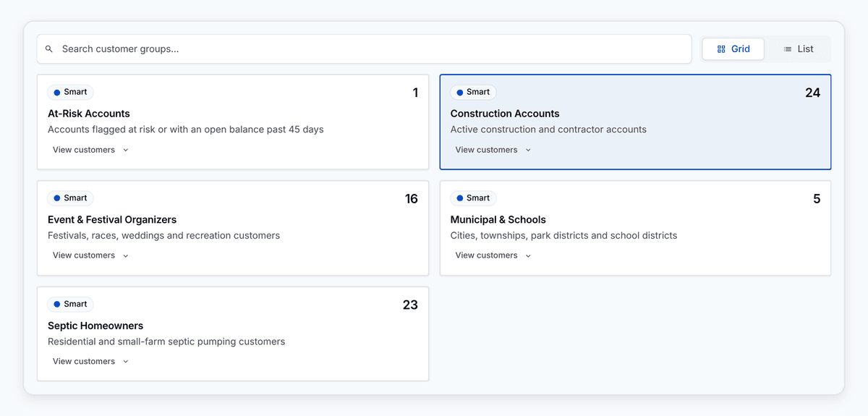Click Smart badge on Municipal & Schools card
868x416 pixels.
[473, 198]
